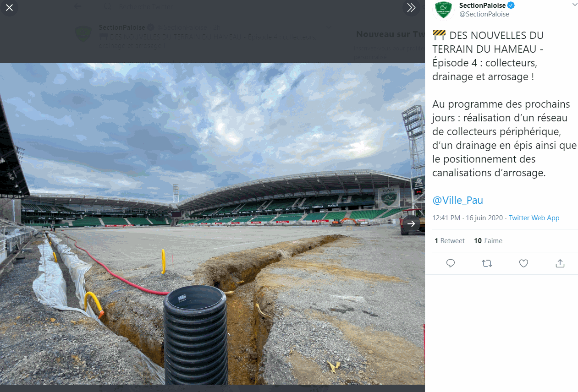Reply to the tweet via speech bubble

[x=451, y=263]
